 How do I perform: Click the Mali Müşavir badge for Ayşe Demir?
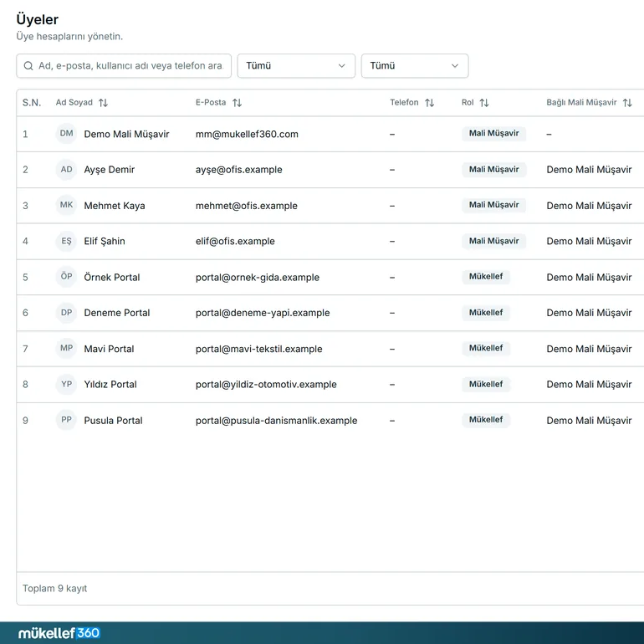point(493,169)
